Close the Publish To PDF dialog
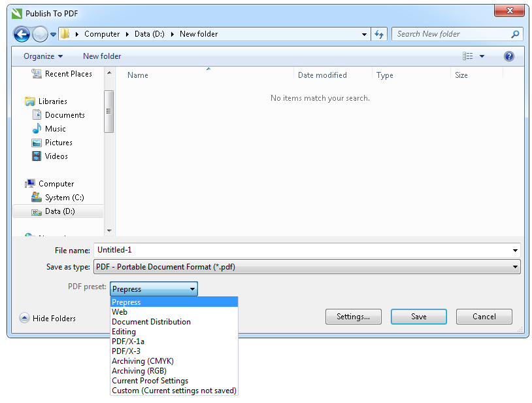 point(509,10)
